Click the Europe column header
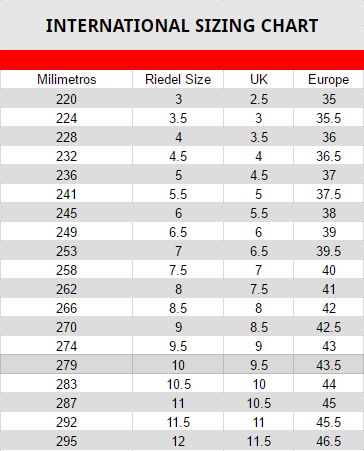Image resolution: width=364 pixels, height=451 pixels. pyautogui.click(x=329, y=79)
